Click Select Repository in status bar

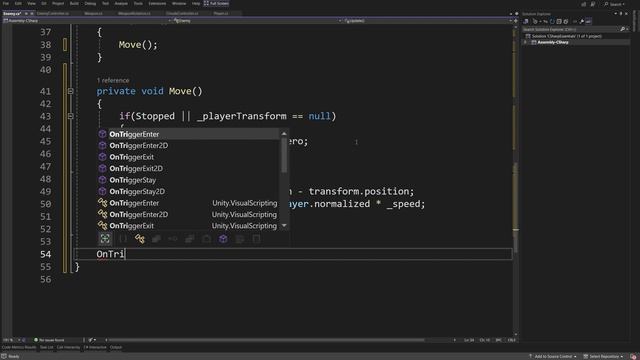click(604, 356)
